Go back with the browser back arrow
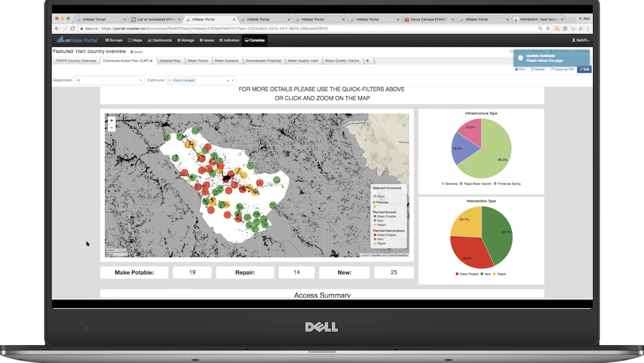The width and height of the screenshot is (644, 363). [57, 28]
